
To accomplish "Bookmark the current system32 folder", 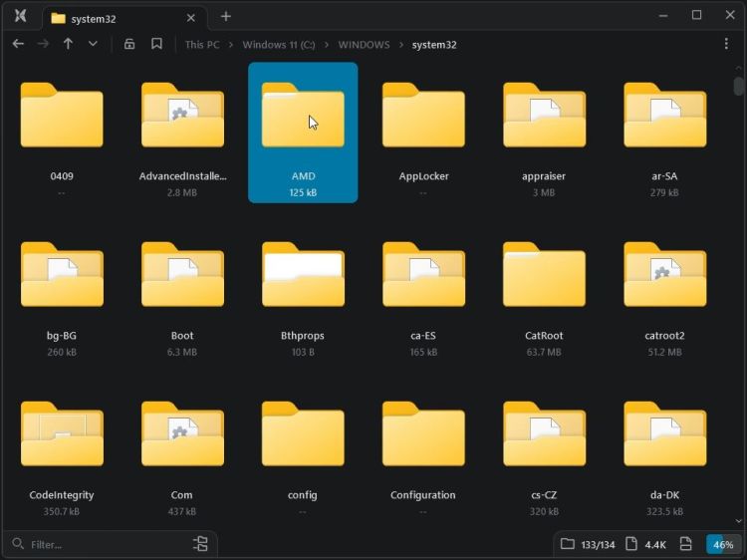I will [x=156, y=44].
